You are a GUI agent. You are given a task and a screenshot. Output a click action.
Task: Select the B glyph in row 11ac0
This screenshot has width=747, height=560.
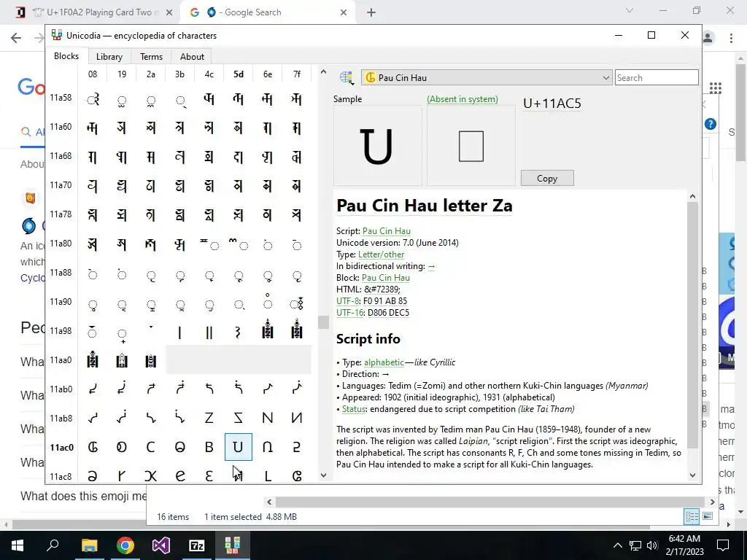click(209, 447)
